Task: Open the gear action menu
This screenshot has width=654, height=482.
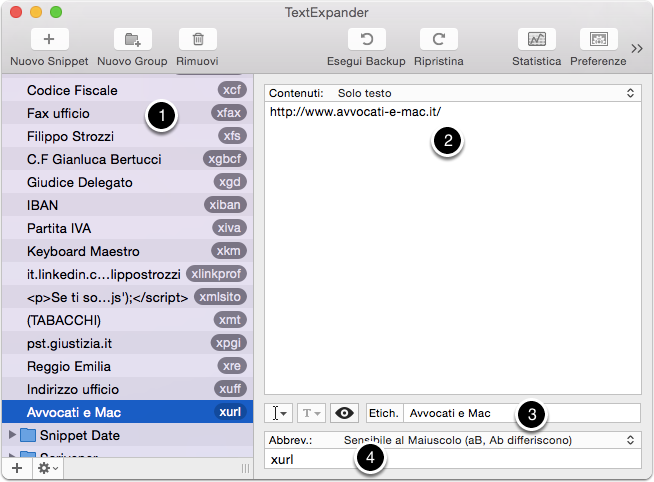Action: tap(48, 468)
